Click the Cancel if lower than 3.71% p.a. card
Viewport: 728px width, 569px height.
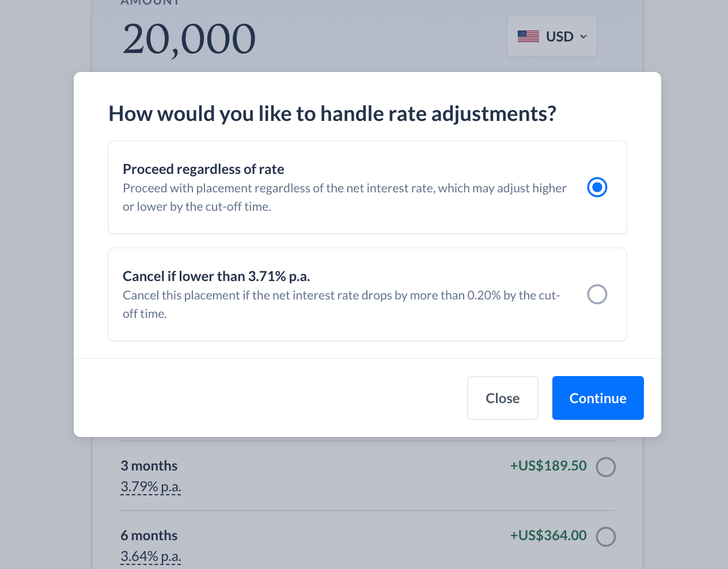pos(367,294)
